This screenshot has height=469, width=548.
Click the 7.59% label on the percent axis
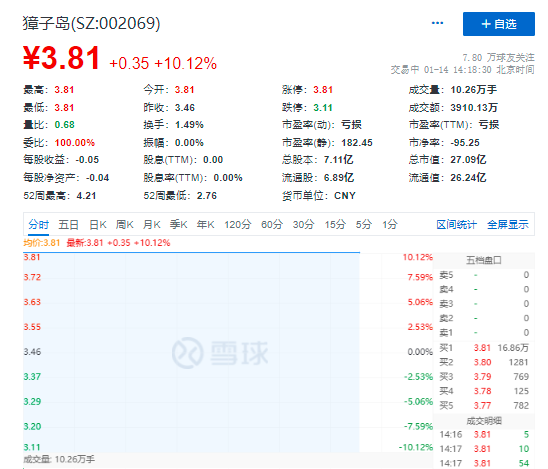(420, 277)
